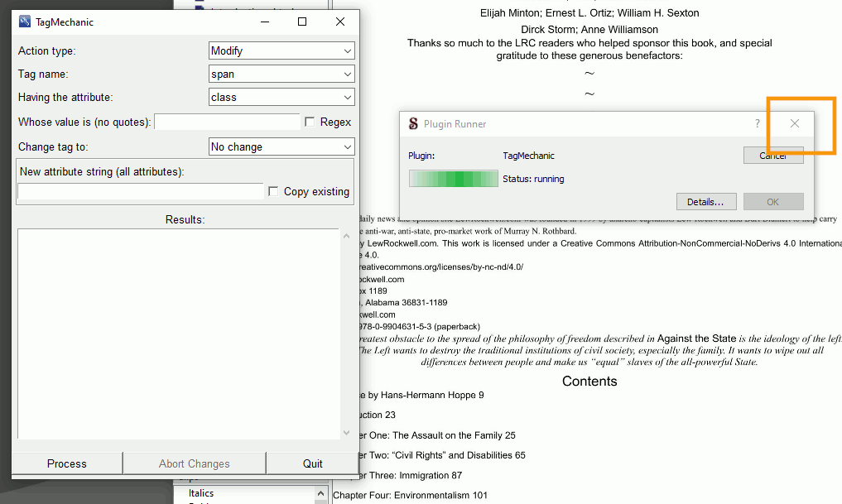The width and height of the screenshot is (842, 504).
Task: Click the Contents heading in the preview
Action: [x=589, y=381]
